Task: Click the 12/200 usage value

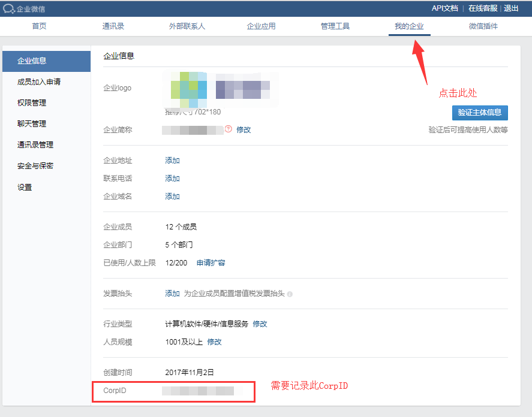Action: [x=176, y=263]
